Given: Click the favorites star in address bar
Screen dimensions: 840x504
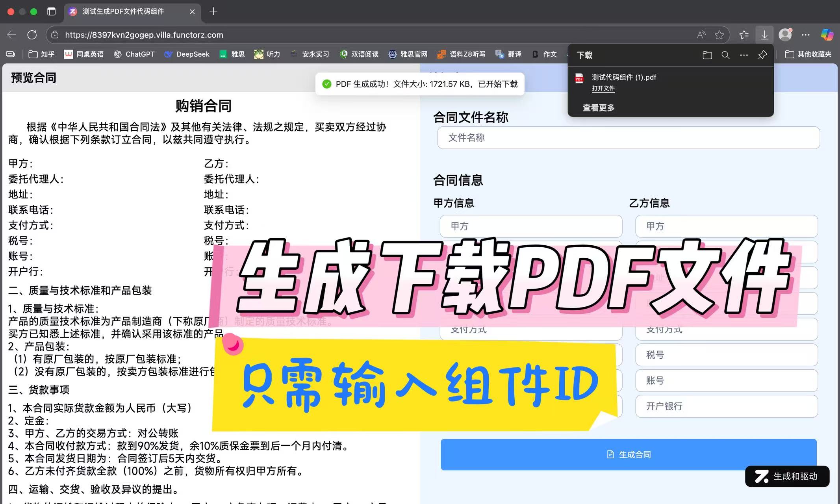Looking at the screenshot, I should coord(719,35).
